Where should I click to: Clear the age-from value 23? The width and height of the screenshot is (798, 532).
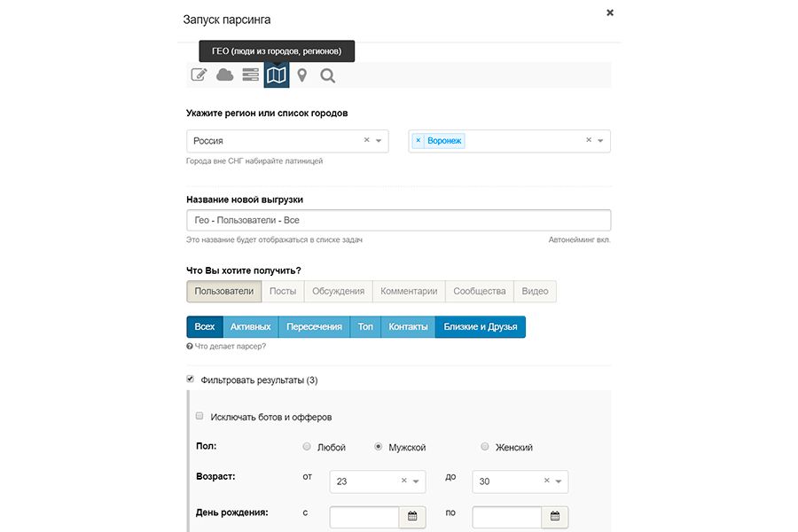click(404, 480)
